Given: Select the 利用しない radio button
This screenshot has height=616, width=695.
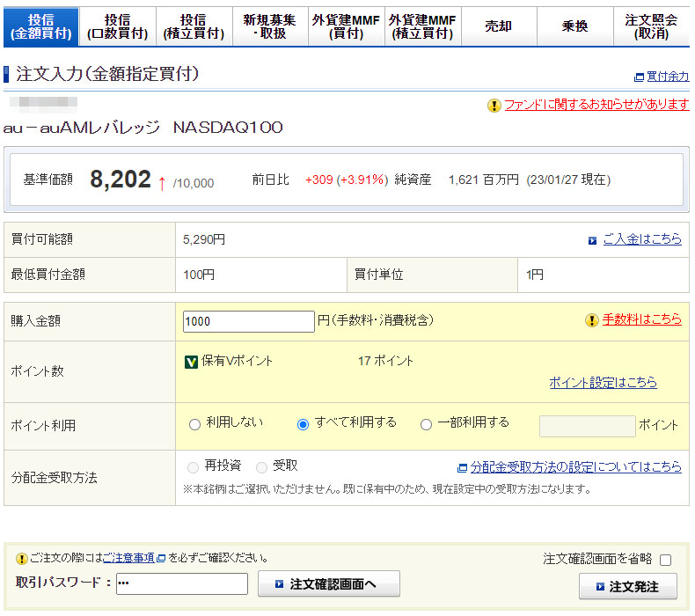Looking at the screenshot, I should tap(194, 424).
